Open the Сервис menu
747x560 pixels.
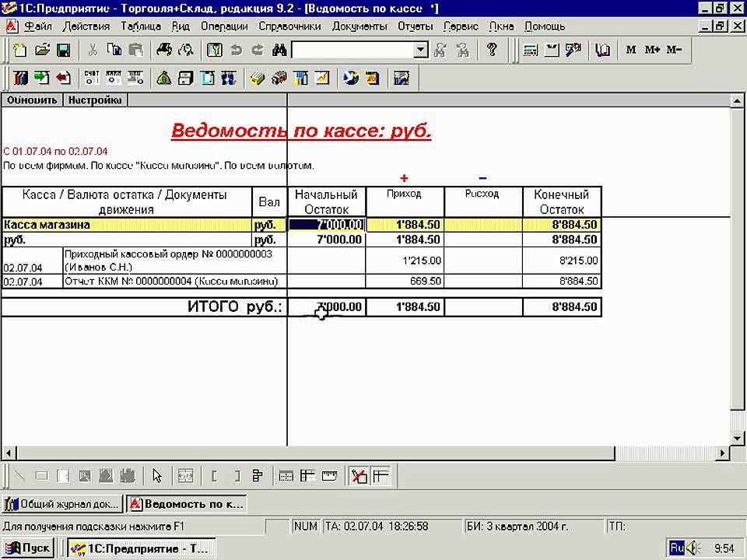461,26
